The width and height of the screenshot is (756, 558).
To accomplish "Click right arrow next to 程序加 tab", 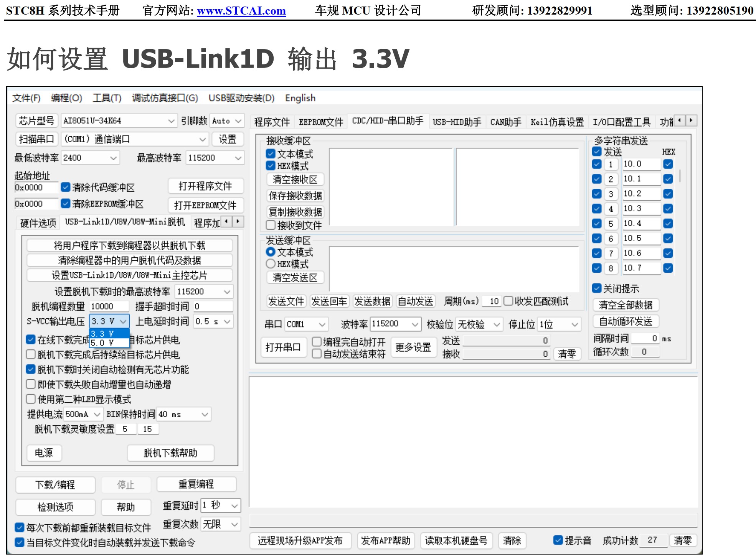I will point(238,221).
